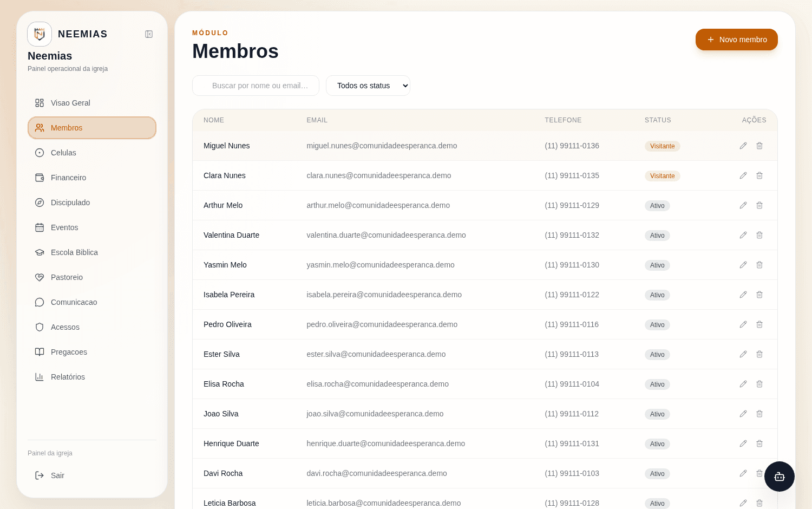
Task: Click email henrique.duarte@comunidadeesperanca.demo
Action: coord(385,443)
